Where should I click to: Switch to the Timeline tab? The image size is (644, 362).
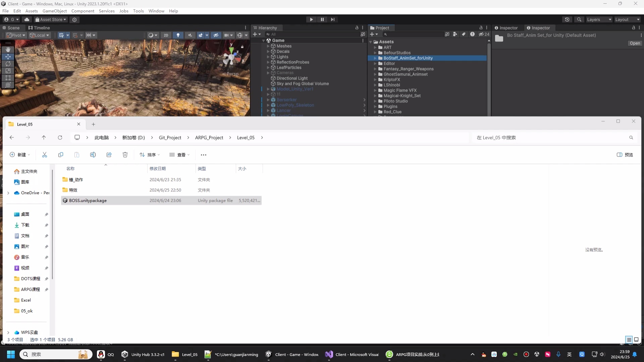[x=40, y=28]
